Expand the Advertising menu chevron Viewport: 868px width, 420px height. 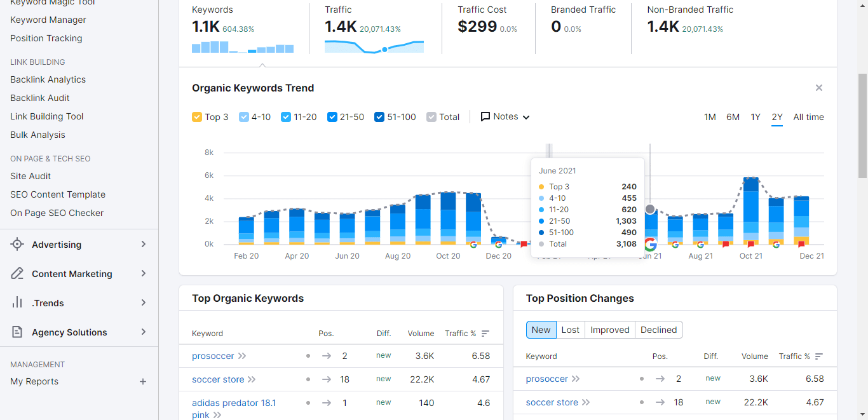144,244
